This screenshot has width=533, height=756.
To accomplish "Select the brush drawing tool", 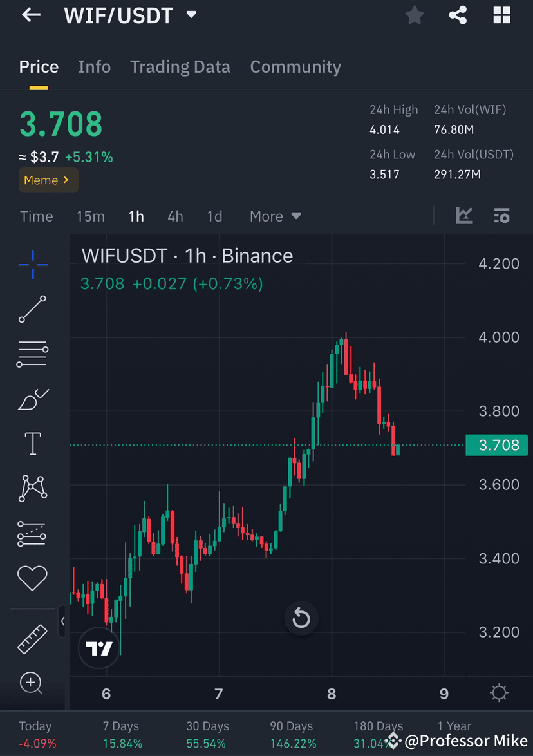I will 32,399.
